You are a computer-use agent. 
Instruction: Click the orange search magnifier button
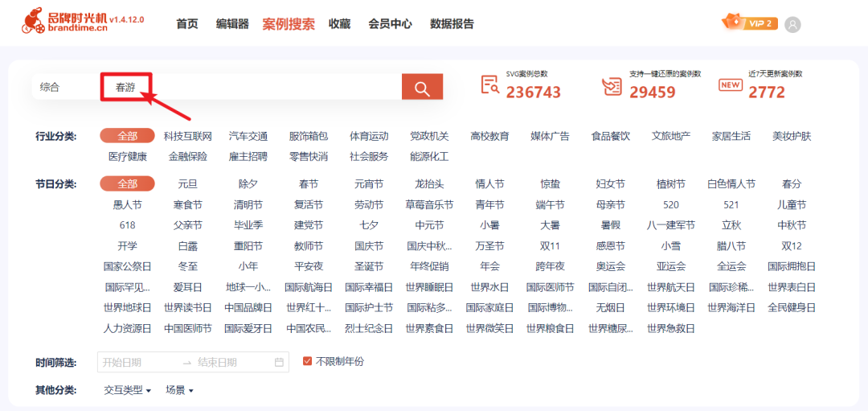point(422,87)
